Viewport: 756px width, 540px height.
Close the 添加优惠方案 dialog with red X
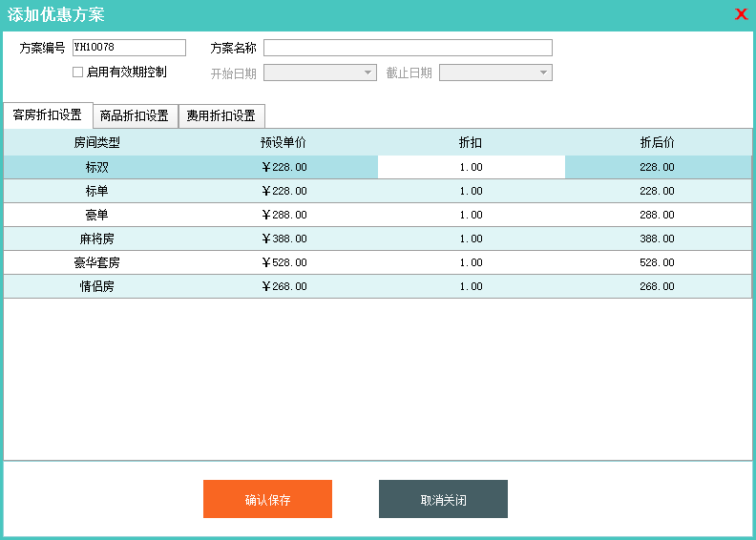(x=741, y=14)
